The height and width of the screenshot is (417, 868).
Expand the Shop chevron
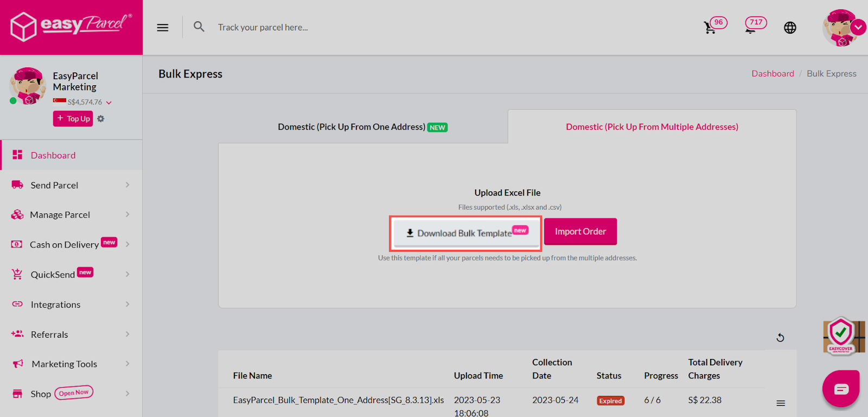[x=127, y=394]
